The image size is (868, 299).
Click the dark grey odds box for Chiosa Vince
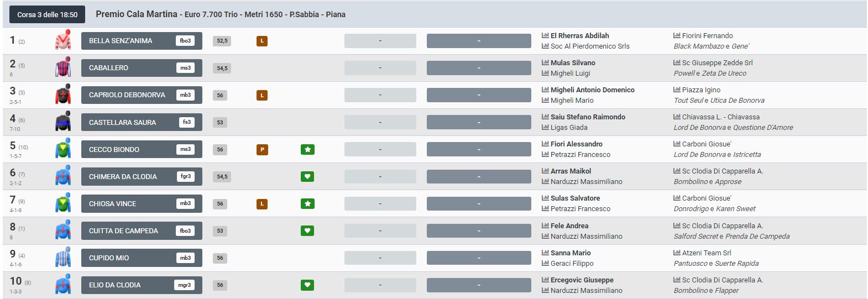coord(478,204)
